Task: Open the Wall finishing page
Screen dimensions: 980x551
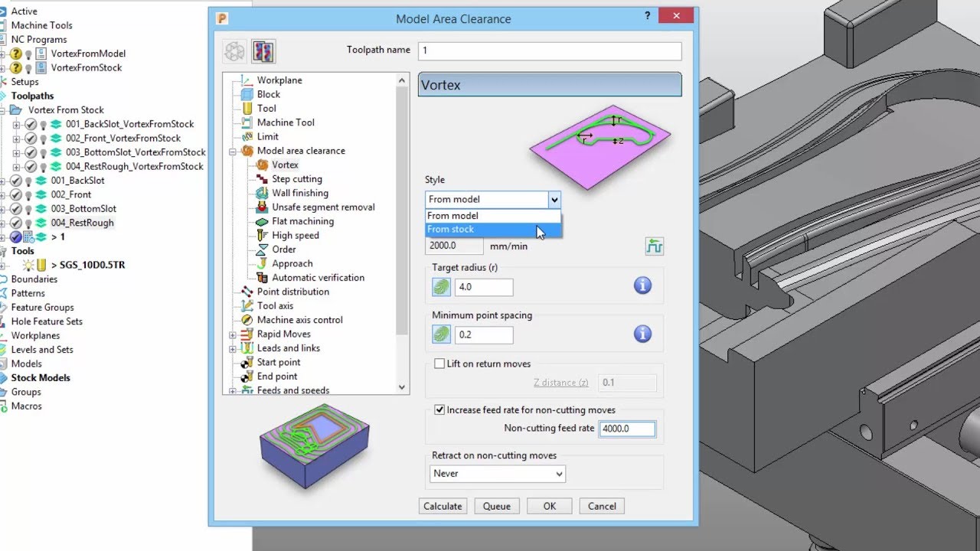Action: click(x=300, y=193)
